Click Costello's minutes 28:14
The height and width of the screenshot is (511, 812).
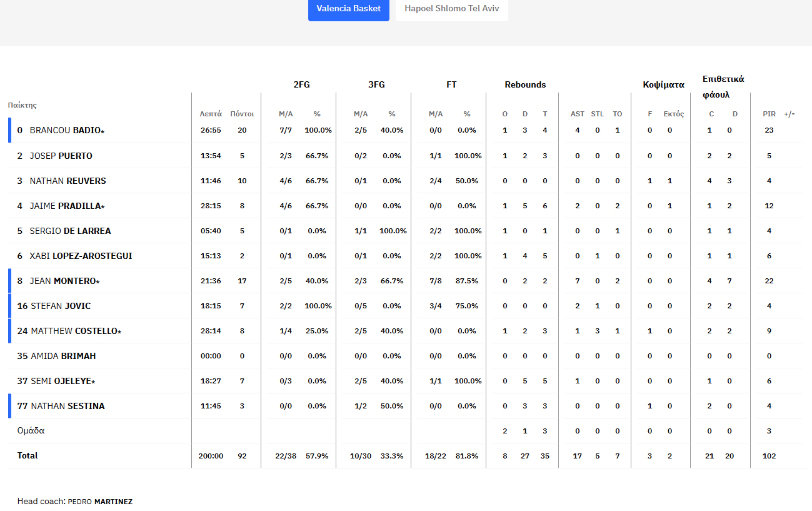tap(211, 331)
